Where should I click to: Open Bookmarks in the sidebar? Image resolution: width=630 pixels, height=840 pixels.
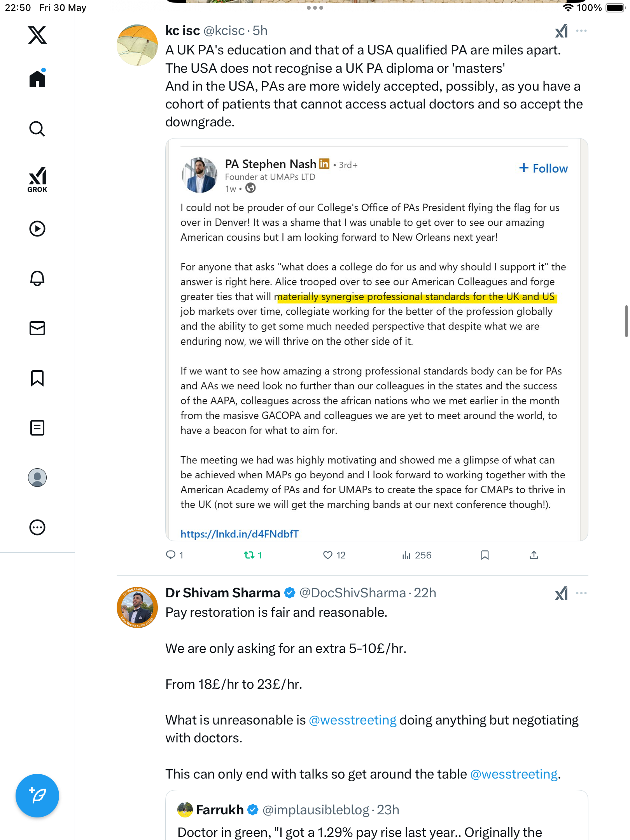[37, 378]
